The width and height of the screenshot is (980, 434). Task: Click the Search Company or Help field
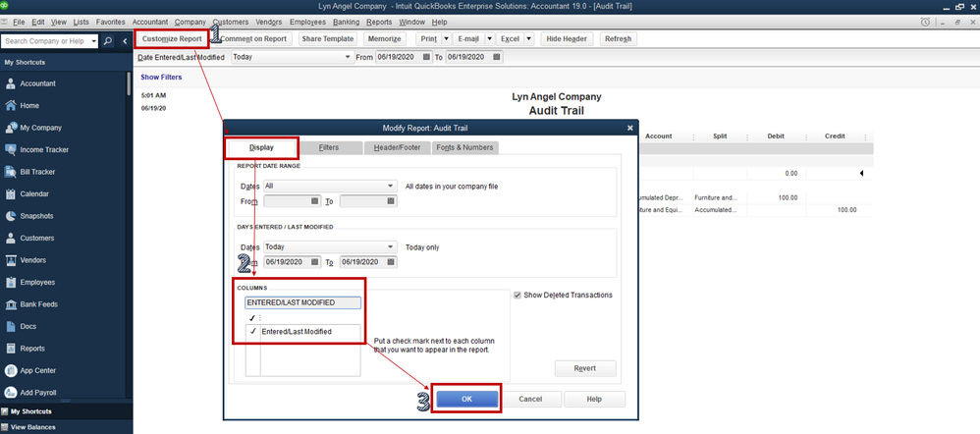click(x=45, y=41)
